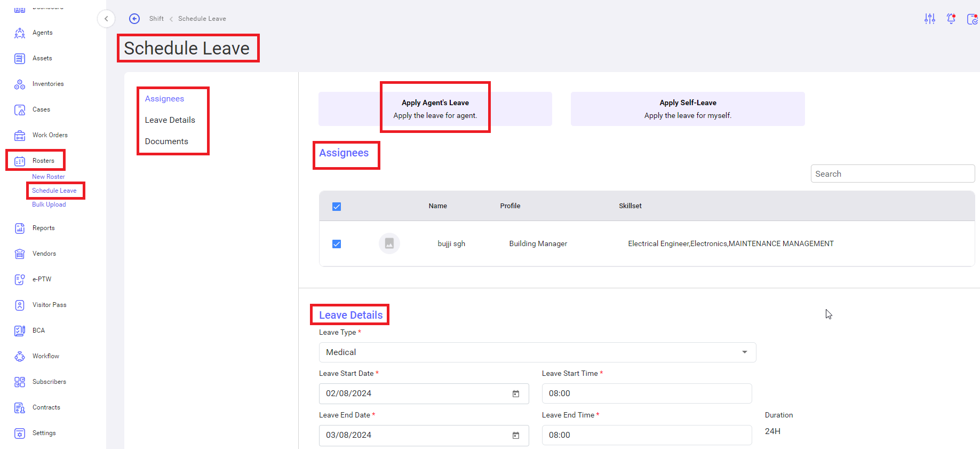Click the 24H duration value
The width and height of the screenshot is (980, 449).
click(x=772, y=431)
